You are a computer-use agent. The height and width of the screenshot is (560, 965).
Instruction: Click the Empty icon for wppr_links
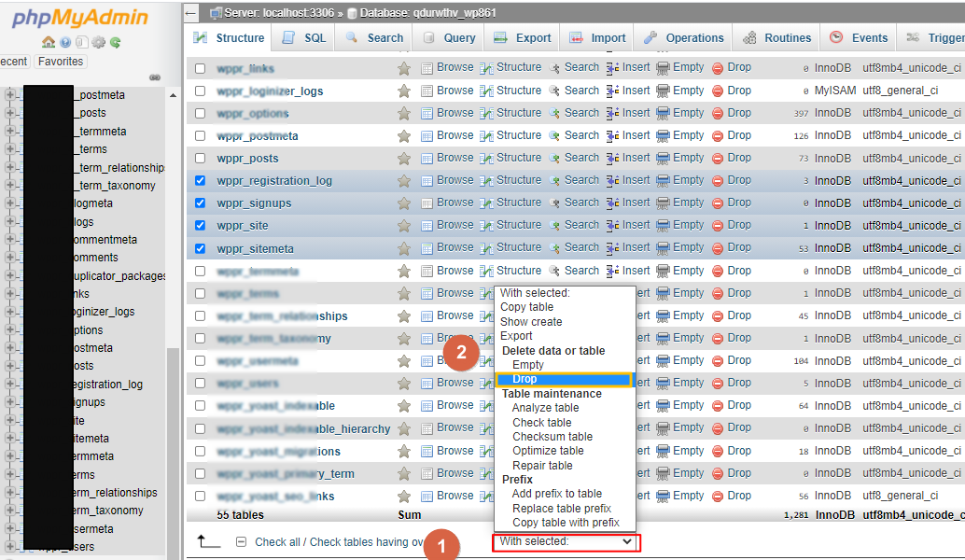pyautogui.click(x=663, y=68)
